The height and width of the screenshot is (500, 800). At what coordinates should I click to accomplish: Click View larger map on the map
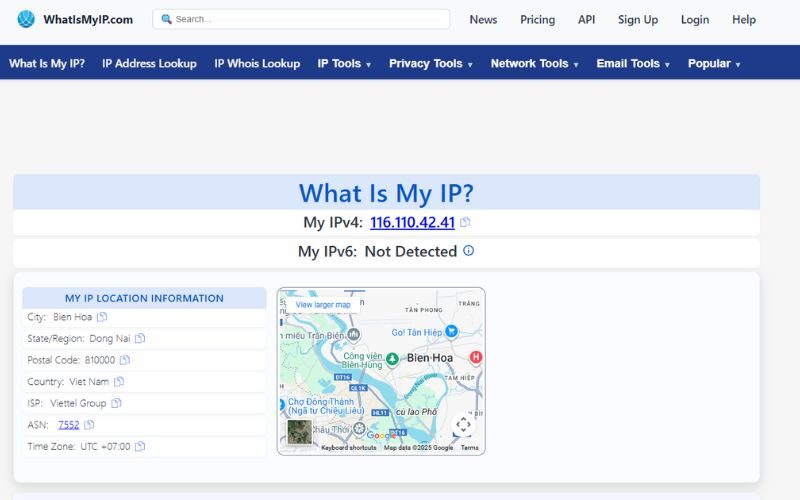(323, 305)
